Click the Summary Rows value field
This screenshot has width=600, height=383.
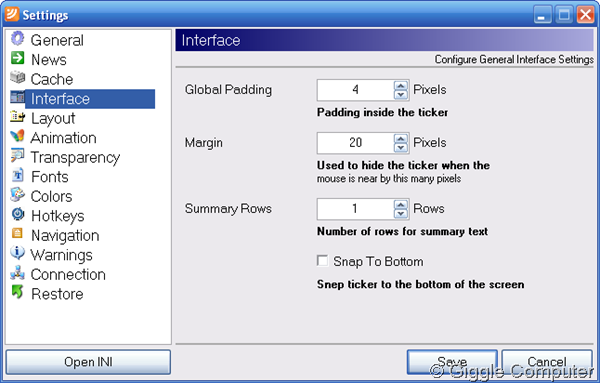(x=355, y=209)
